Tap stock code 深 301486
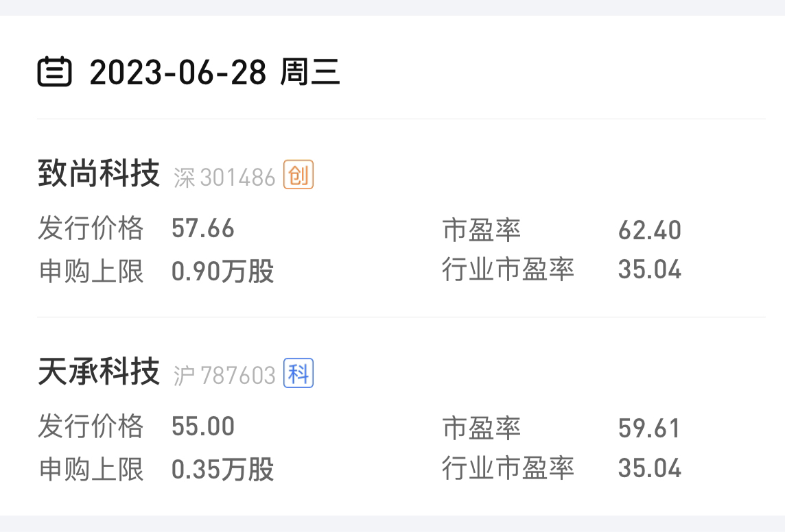 pyautogui.click(x=224, y=177)
